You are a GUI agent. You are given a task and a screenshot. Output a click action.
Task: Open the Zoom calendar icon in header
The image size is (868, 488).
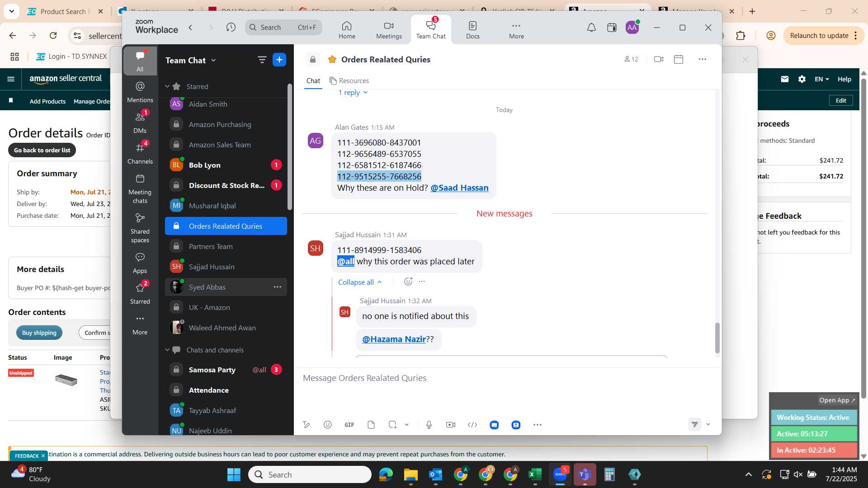point(612,28)
